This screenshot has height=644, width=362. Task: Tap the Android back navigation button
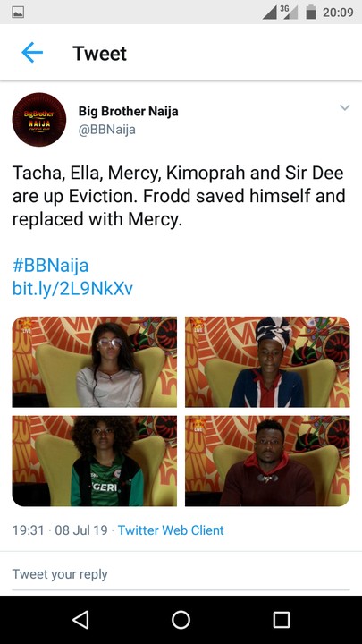[x=80, y=620]
